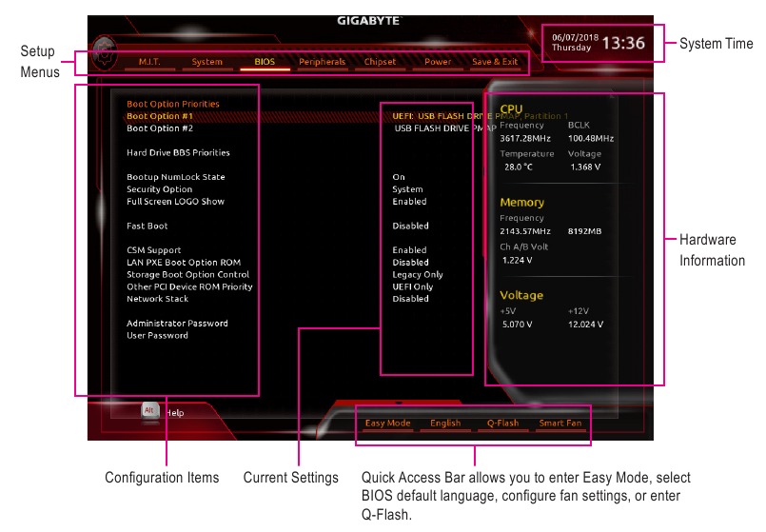The image size is (766, 532).
Task: Open Smart Fan settings
Action: point(560,424)
